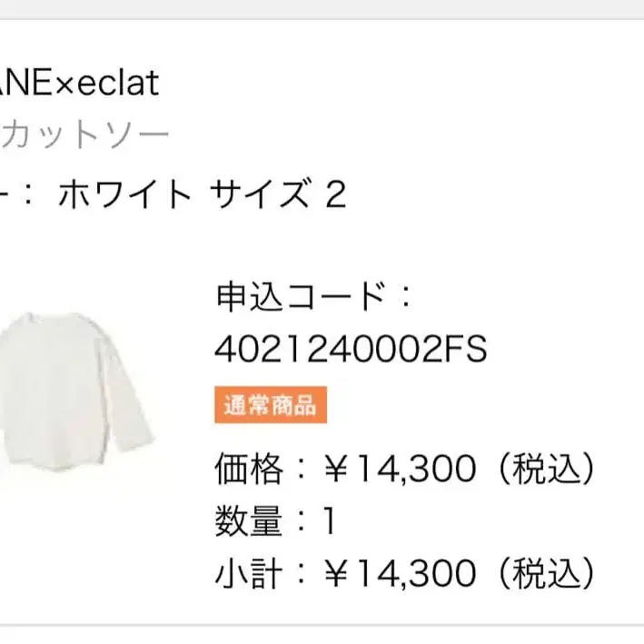Click the gray bar above the order card
The image size is (644, 644).
[x=322, y=8]
